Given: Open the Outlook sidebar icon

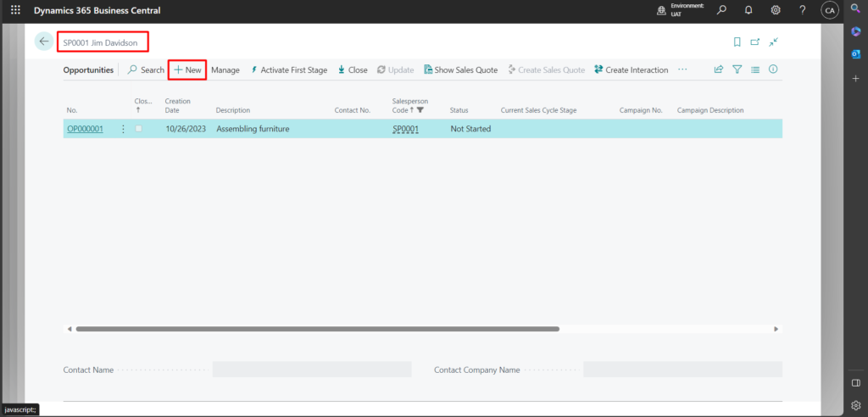Looking at the screenshot, I should pos(855,54).
